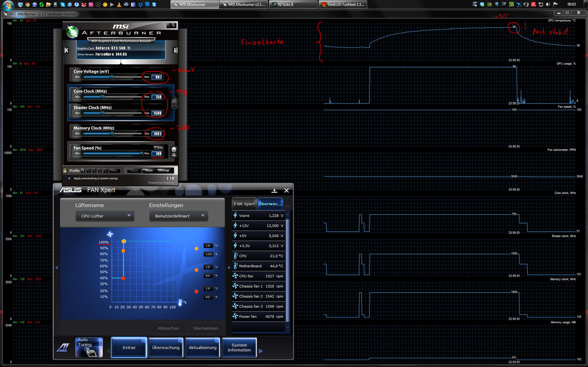Click the Abbrechen button in FAN Xpert
The height and width of the screenshot is (367, 588).
coord(168,328)
